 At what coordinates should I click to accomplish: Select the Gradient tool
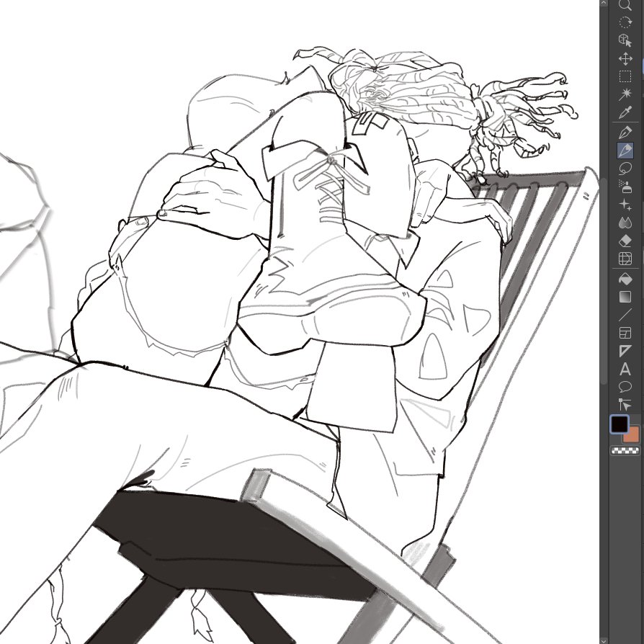click(625, 297)
